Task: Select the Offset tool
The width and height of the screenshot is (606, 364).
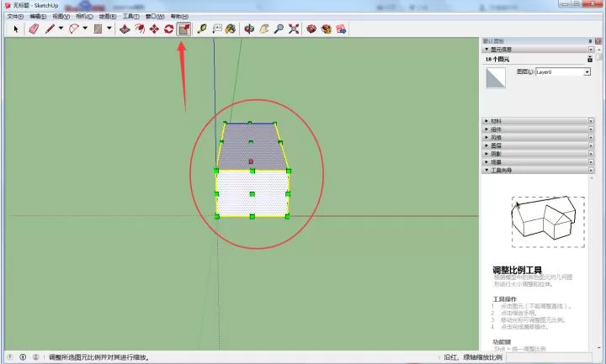Action: 140,29
